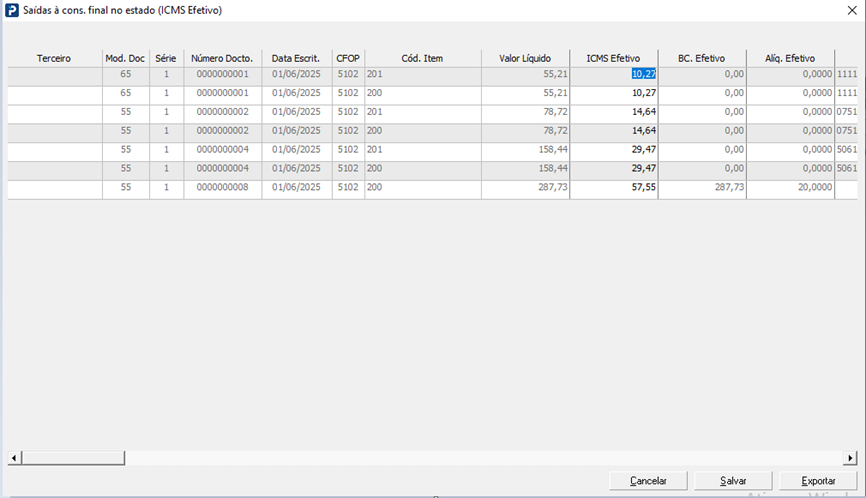Click Valor Líquido 287,73 in last row
This screenshot has width=866, height=498.
pyautogui.click(x=525, y=187)
